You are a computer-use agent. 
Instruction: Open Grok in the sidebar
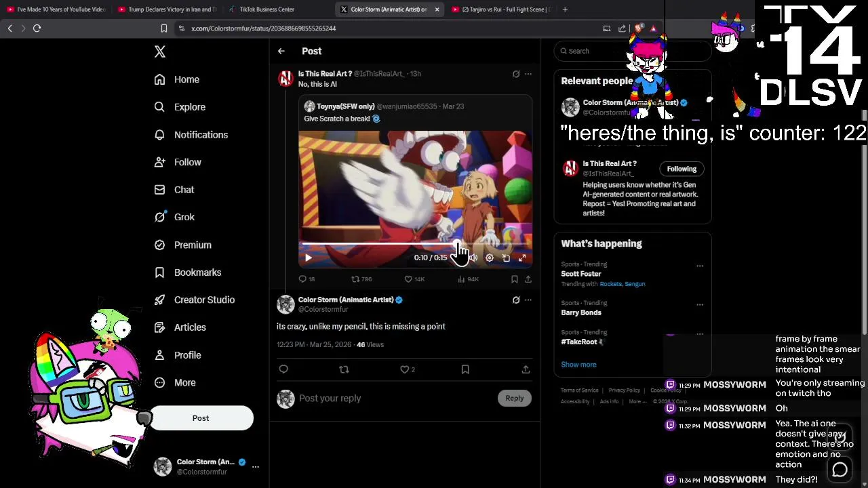coord(174,217)
